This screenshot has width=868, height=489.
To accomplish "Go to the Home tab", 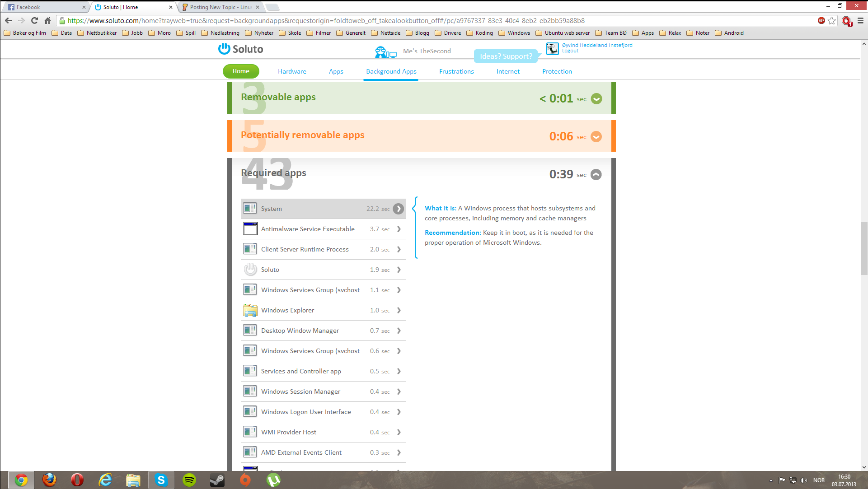I will pos(241,71).
